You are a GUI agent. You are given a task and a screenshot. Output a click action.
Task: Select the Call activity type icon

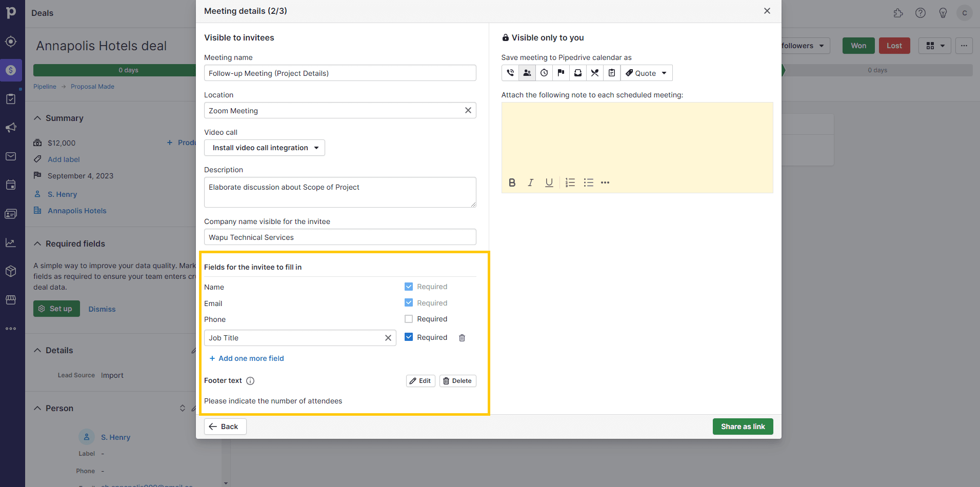[x=510, y=73]
